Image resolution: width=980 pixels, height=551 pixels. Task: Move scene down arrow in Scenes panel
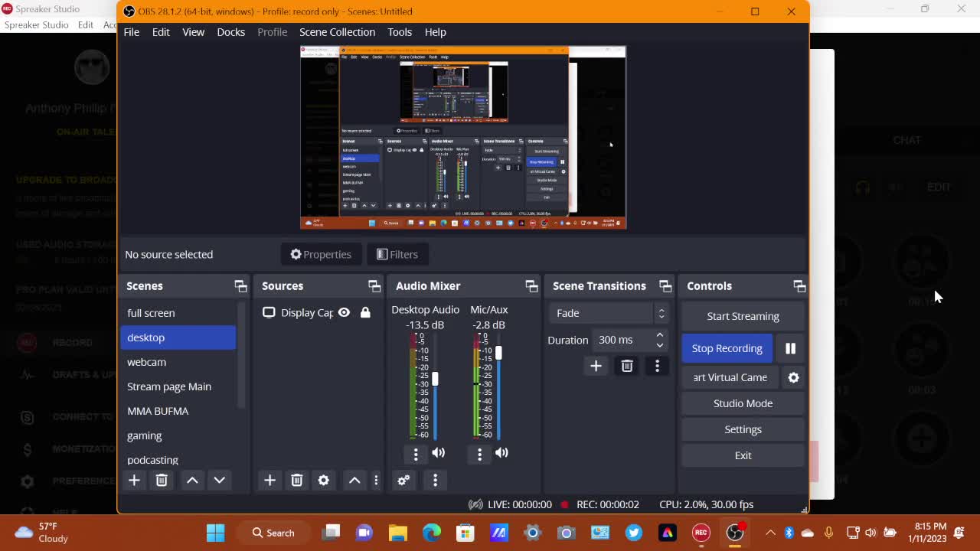click(x=219, y=480)
